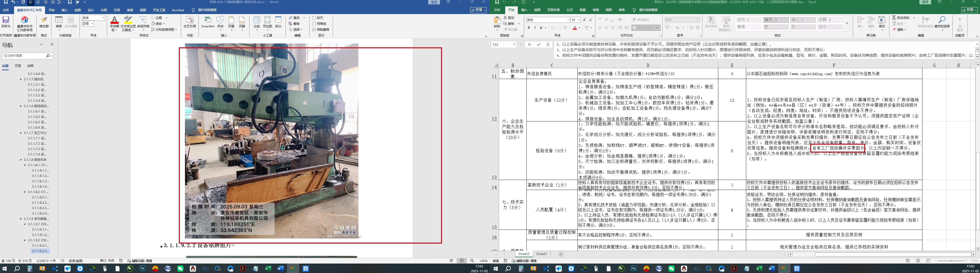Close the Word navigation pane
Viewport: 980px width, 273px height.
tap(52, 44)
